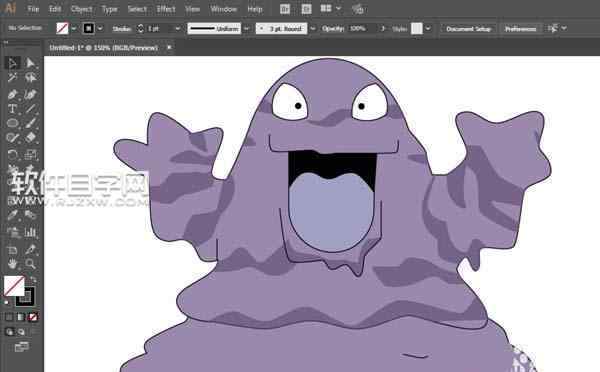The image size is (600, 372).
Task: Open the Select menu
Action: tap(137, 9)
